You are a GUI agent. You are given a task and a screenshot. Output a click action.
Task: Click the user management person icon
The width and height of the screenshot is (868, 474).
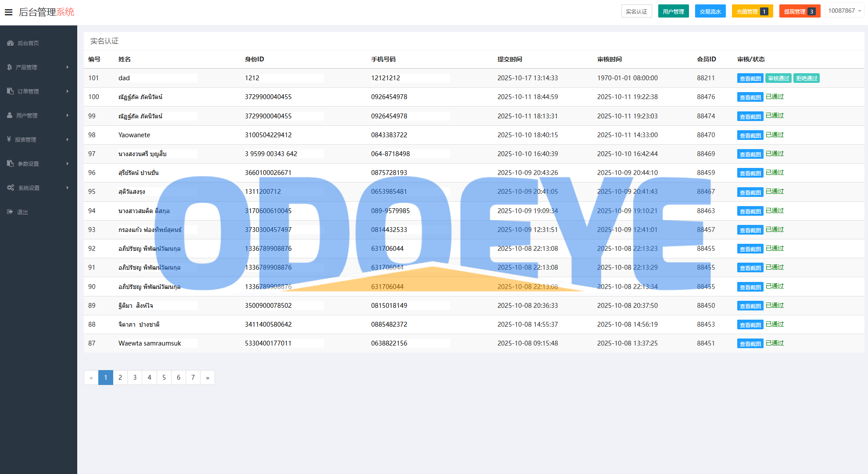[x=10, y=115]
